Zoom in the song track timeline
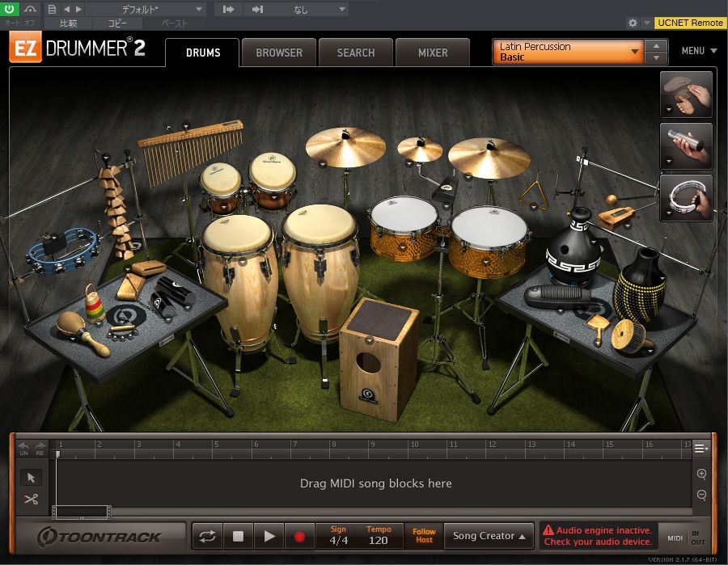The height and width of the screenshot is (565, 728). tap(701, 474)
